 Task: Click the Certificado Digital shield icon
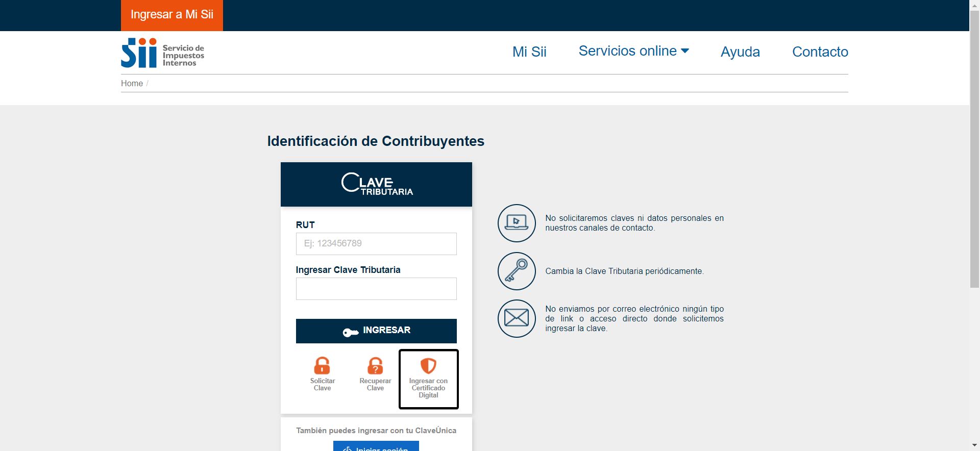428,366
